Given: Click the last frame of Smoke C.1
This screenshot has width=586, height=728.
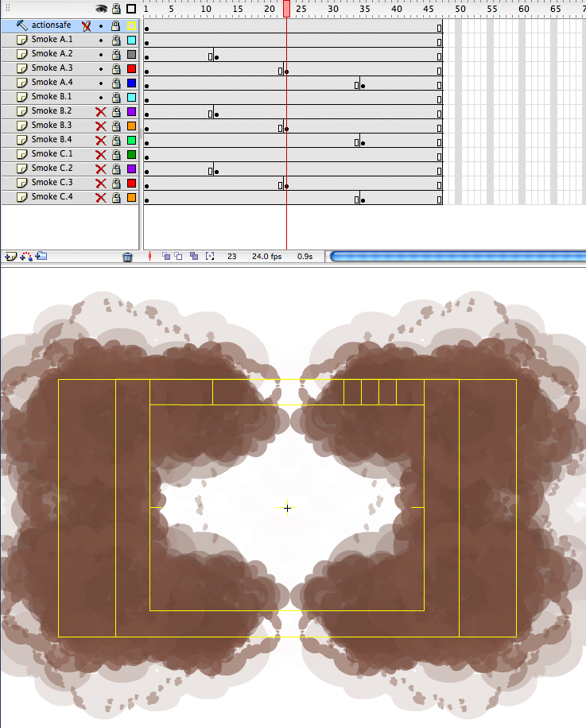Looking at the screenshot, I should tap(439, 157).
